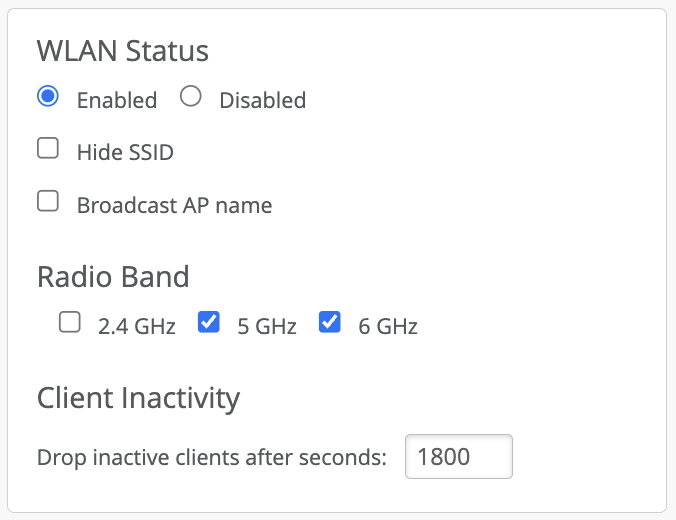This screenshot has width=676, height=520.
Task: Click the "Drop inactive clients after seconds" label
Action: pyautogui.click(x=211, y=458)
